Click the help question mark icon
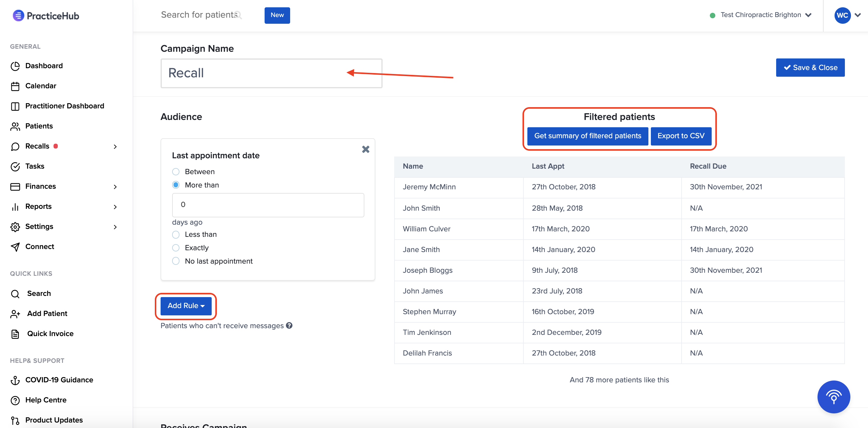This screenshot has width=868, height=428. point(289,325)
